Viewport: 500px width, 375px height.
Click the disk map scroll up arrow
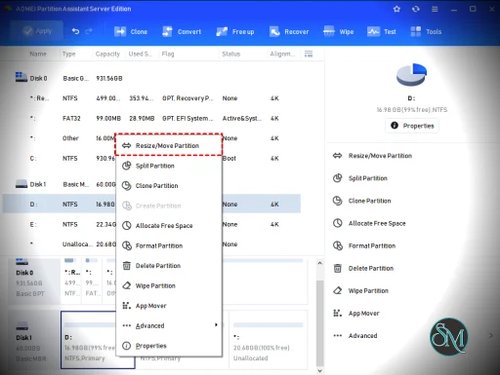(320, 263)
